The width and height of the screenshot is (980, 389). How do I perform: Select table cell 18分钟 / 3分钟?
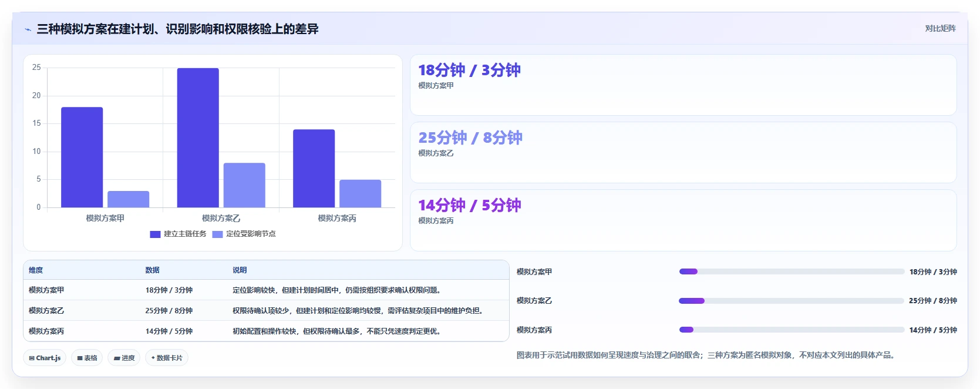[169, 290]
